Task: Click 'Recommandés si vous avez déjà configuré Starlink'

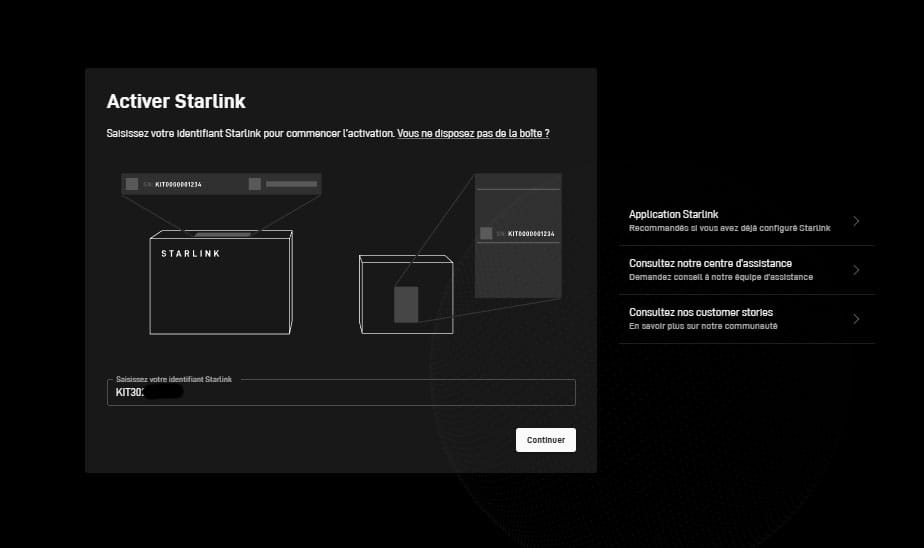Action: 730,228
